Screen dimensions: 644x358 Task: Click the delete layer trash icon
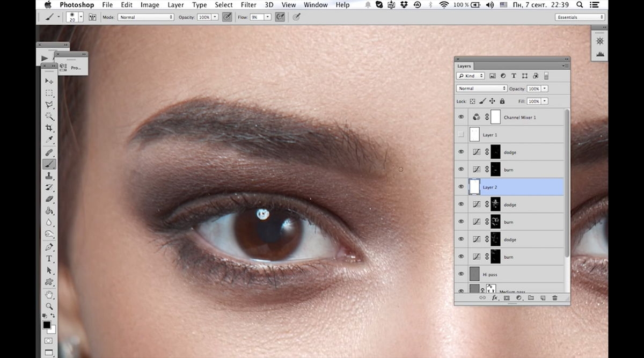(555, 297)
